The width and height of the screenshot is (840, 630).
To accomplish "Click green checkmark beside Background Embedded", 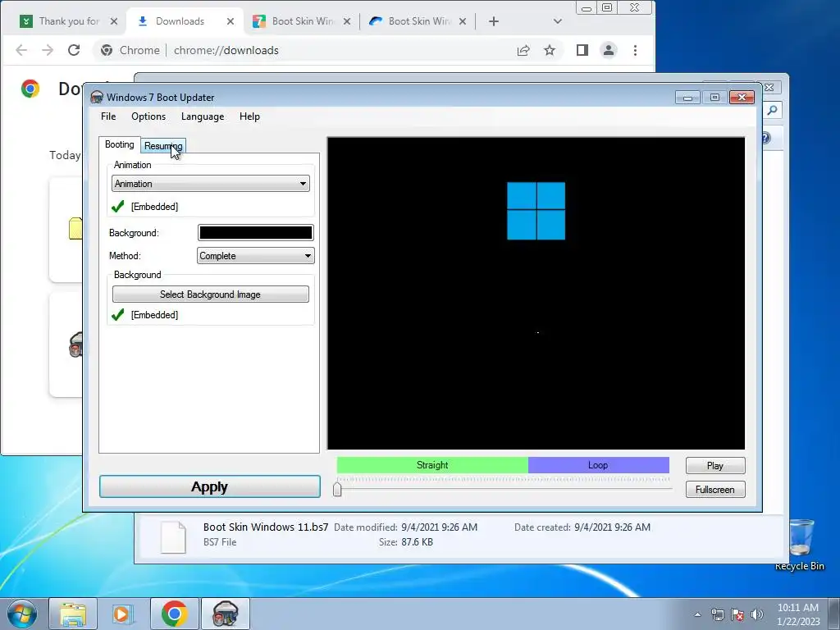I will 118,314.
